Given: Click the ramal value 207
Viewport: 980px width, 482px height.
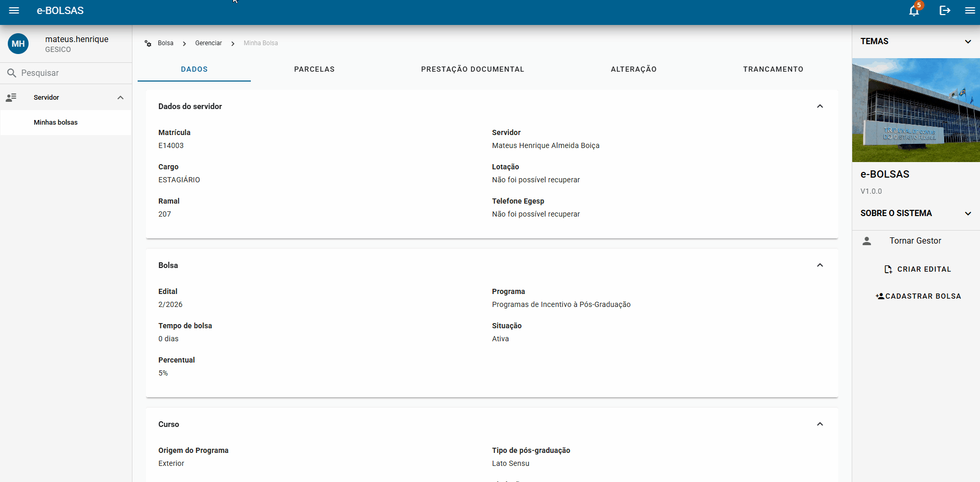Looking at the screenshot, I should point(165,215).
